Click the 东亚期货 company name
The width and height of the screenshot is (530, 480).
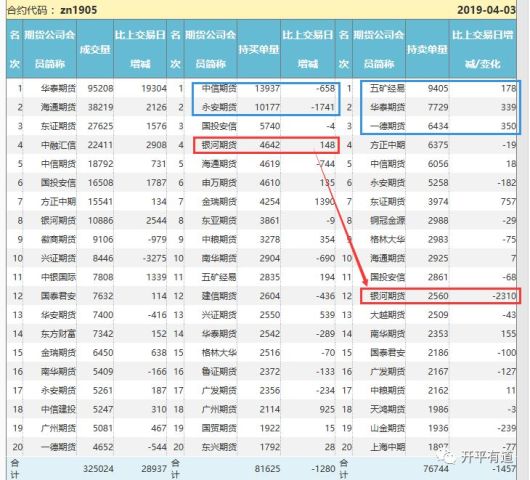pyautogui.click(x=219, y=221)
